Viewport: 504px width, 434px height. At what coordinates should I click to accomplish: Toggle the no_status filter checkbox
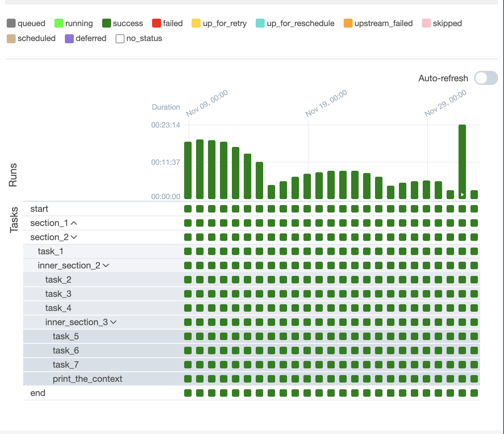[120, 38]
